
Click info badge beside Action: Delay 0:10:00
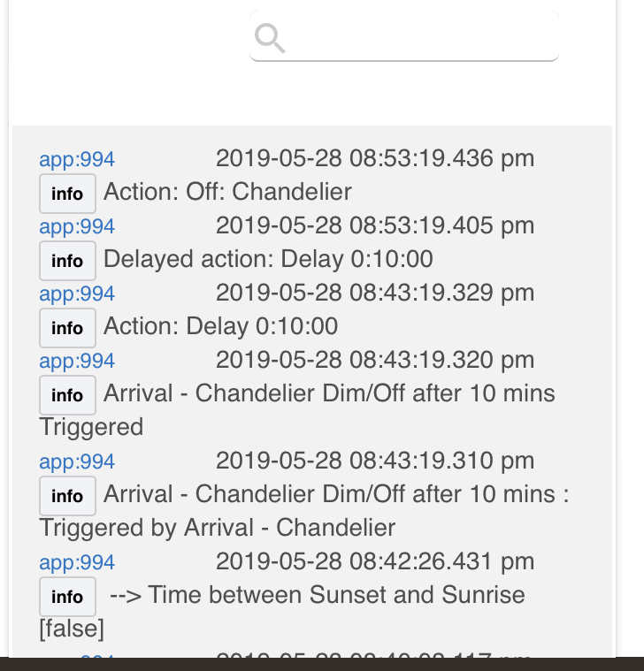click(x=67, y=328)
